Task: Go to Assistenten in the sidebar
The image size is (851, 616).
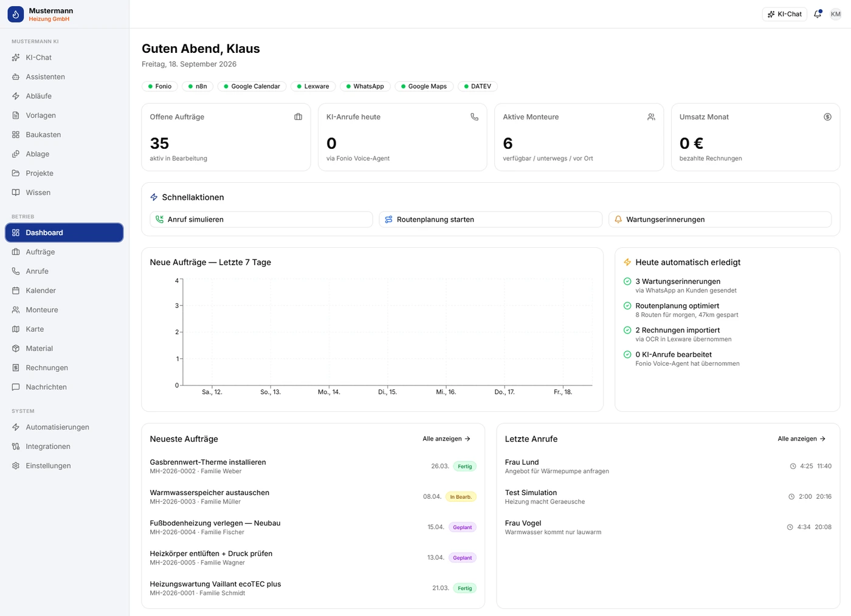Action: (x=64, y=77)
